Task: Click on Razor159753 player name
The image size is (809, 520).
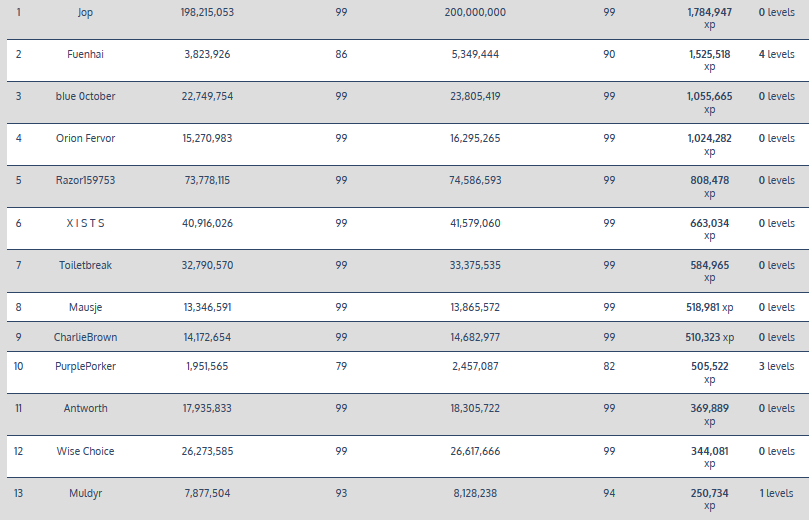Action: [85, 180]
